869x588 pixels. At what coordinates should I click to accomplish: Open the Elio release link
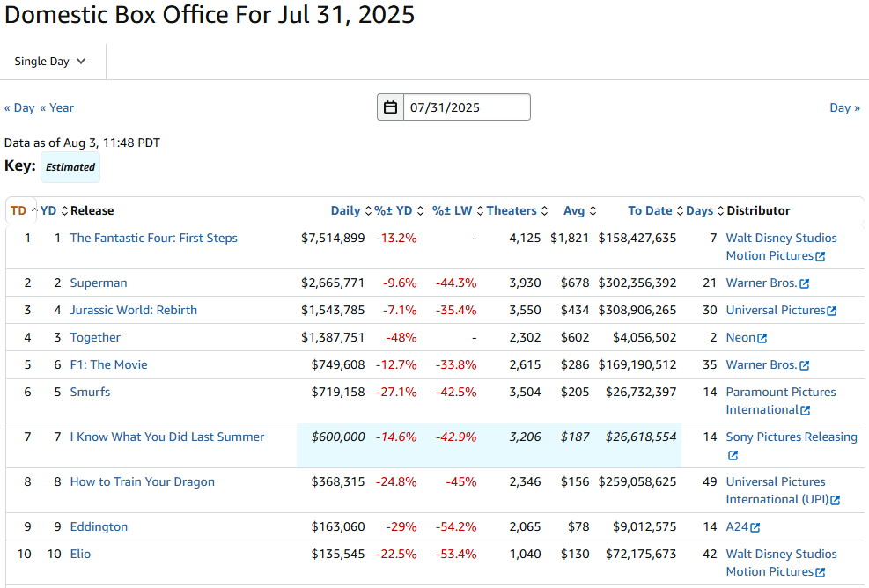coord(80,554)
